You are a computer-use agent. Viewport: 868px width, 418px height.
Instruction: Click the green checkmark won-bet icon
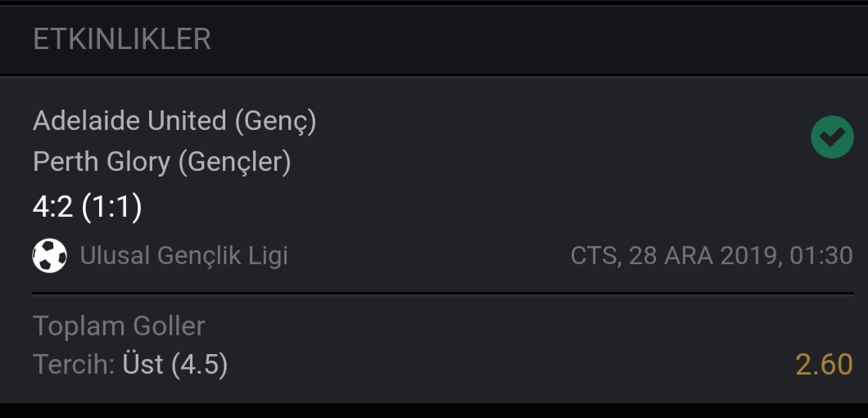(x=832, y=137)
